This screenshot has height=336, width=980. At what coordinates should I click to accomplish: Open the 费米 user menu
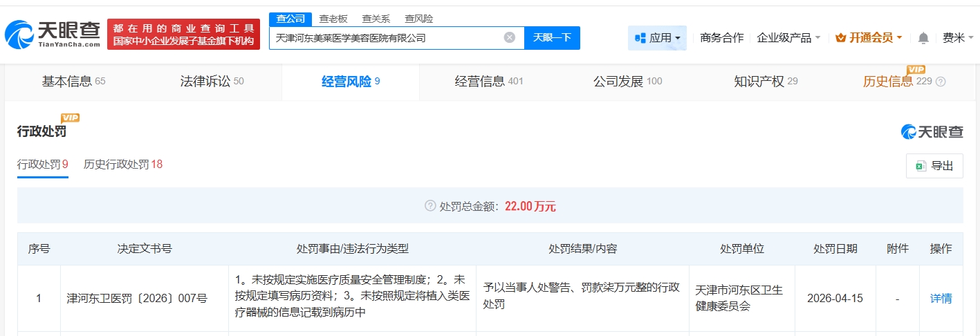coord(958,37)
